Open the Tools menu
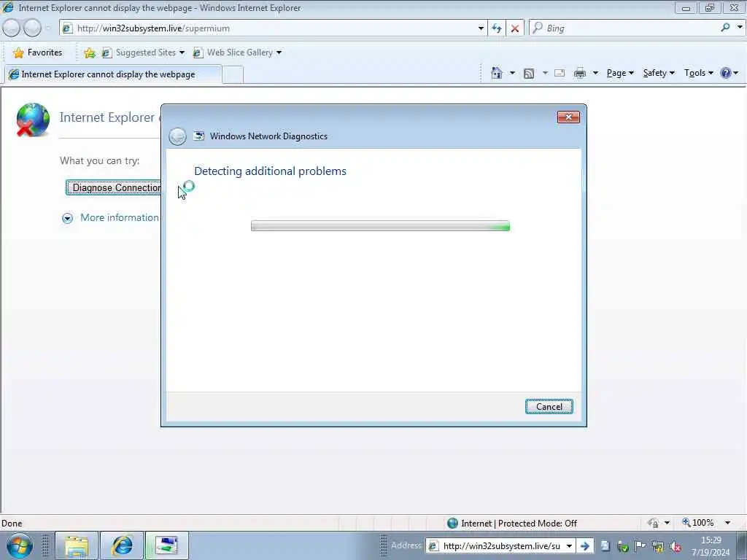747x560 pixels. 698,73
